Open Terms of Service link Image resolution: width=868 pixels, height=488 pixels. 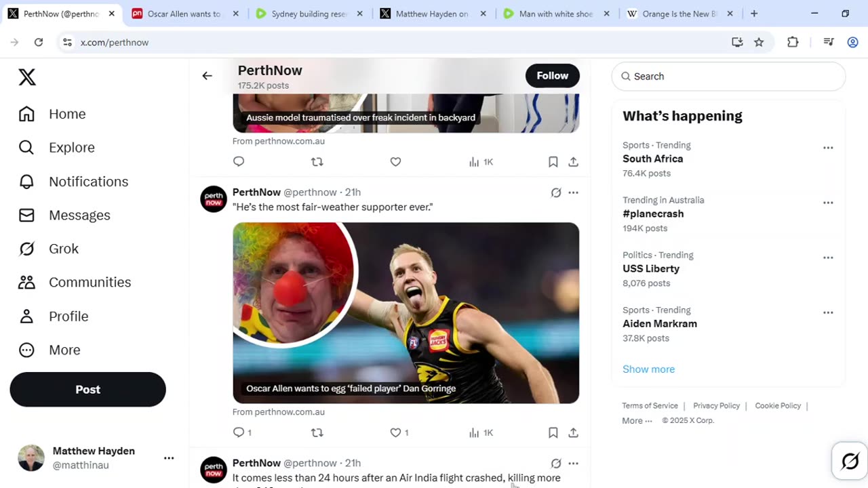click(650, 406)
